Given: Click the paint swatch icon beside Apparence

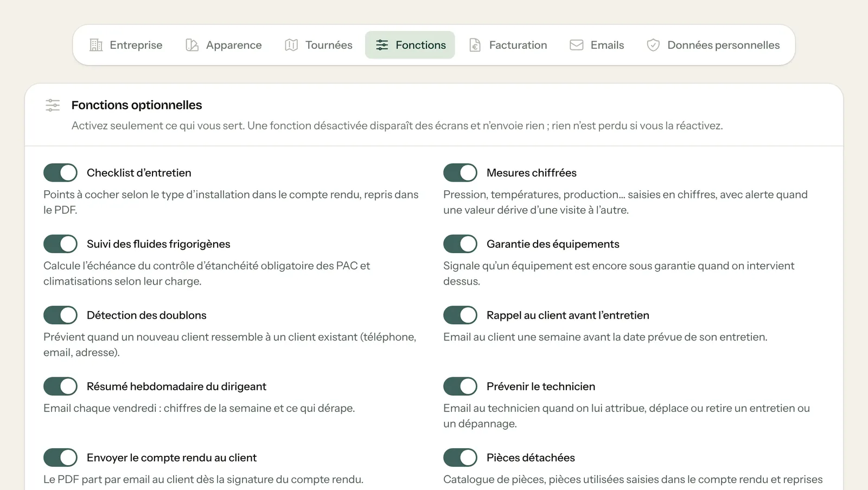Looking at the screenshot, I should click(x=192, y=45).
